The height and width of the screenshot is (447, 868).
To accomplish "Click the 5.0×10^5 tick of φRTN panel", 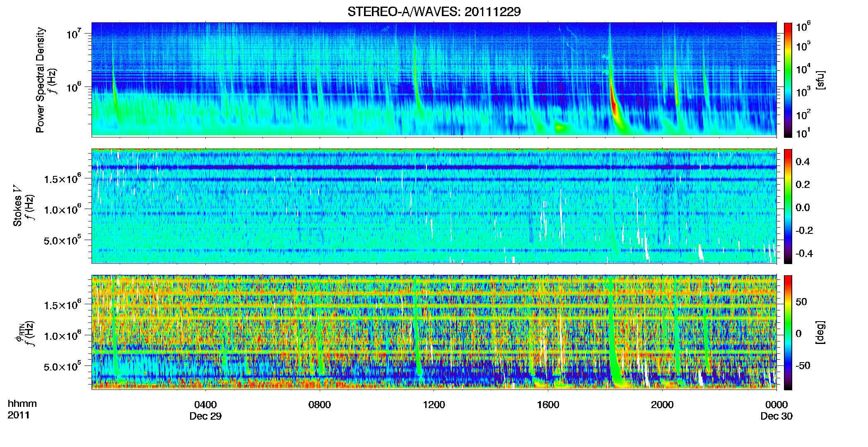I will coord(63,366).
